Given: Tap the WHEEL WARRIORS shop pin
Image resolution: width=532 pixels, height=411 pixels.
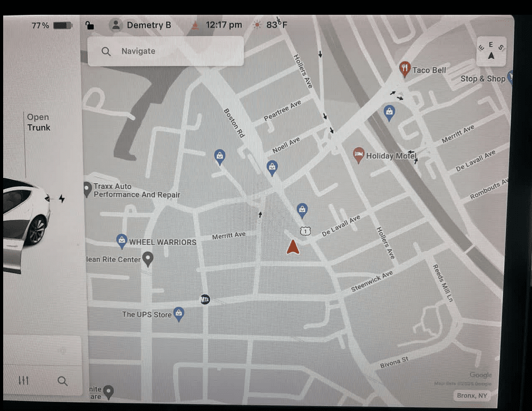Looking at the screenshot, I should pos(122,241).
